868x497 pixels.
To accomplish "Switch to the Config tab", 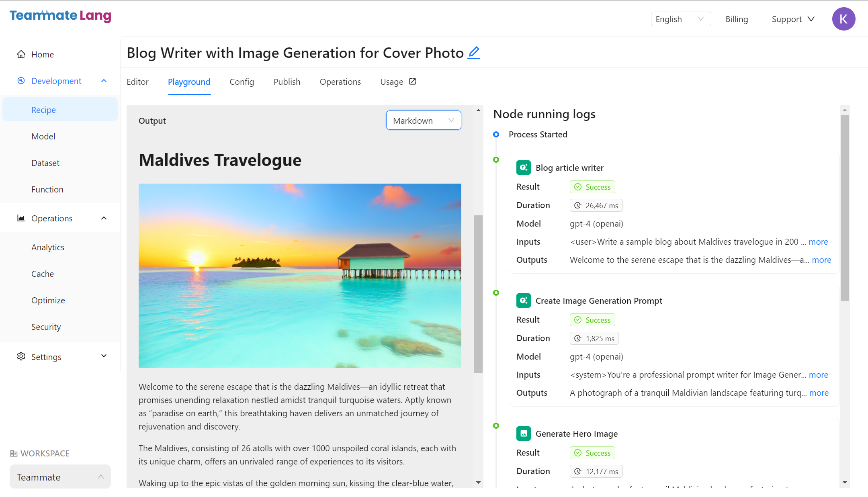I will tap(242, 82).
